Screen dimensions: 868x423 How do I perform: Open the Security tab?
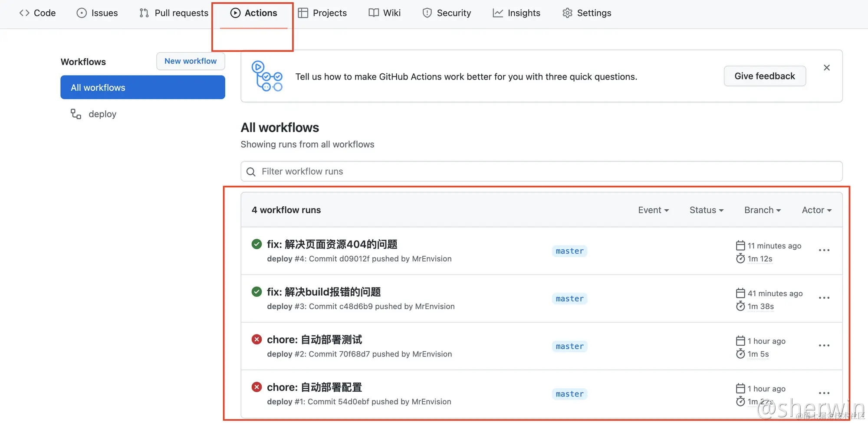click(x=447, y=13)
